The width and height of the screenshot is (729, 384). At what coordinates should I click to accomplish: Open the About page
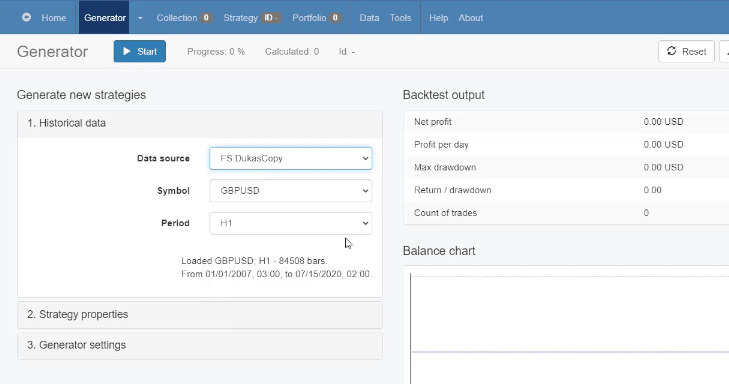point(471,18)
